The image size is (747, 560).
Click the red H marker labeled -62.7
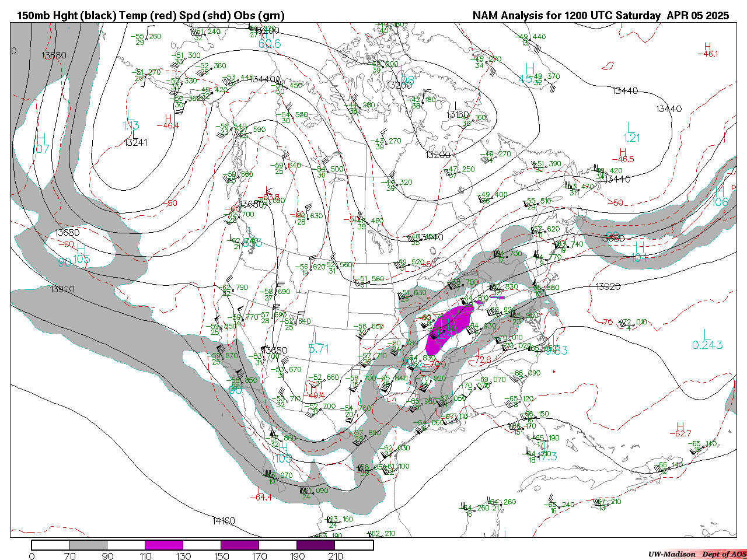pos(680,426)
